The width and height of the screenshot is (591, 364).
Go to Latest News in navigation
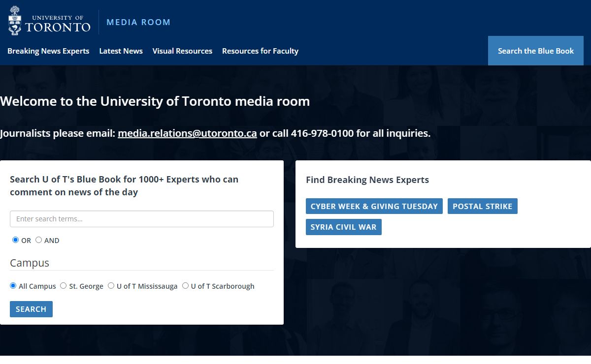click(121, 51)
